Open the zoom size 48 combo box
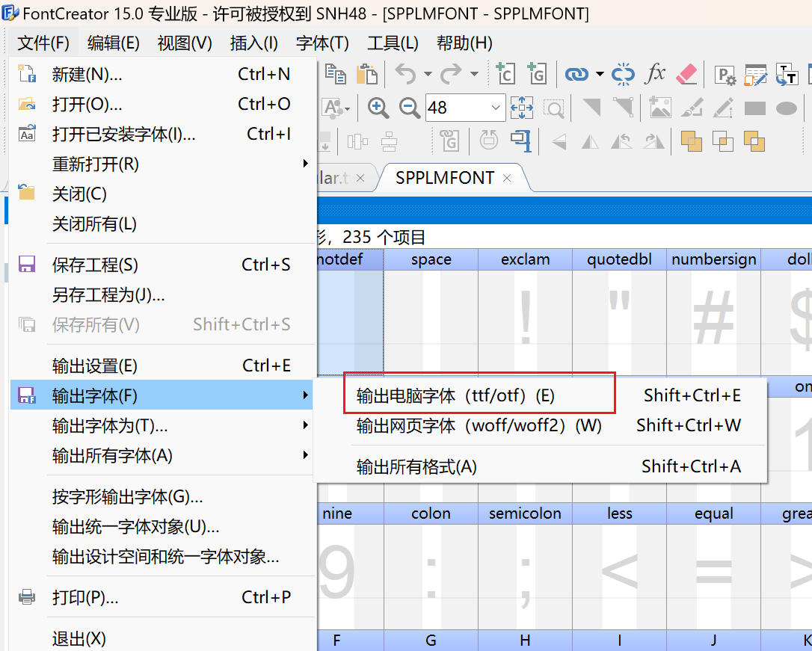The width and height of the screenshot is (812, 651). click(x=465, y=108)
